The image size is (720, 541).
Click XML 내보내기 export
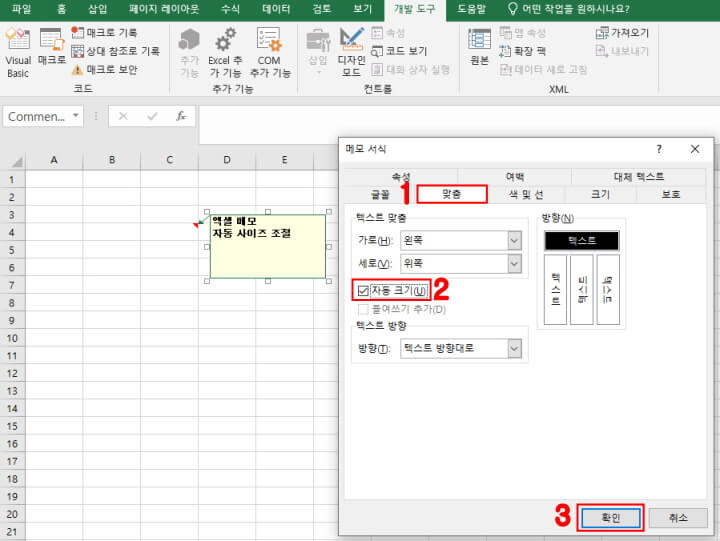coord(622,51)
